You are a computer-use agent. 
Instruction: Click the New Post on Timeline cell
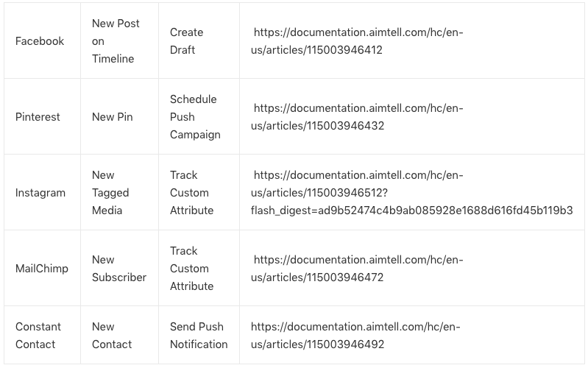coord(116,41)
